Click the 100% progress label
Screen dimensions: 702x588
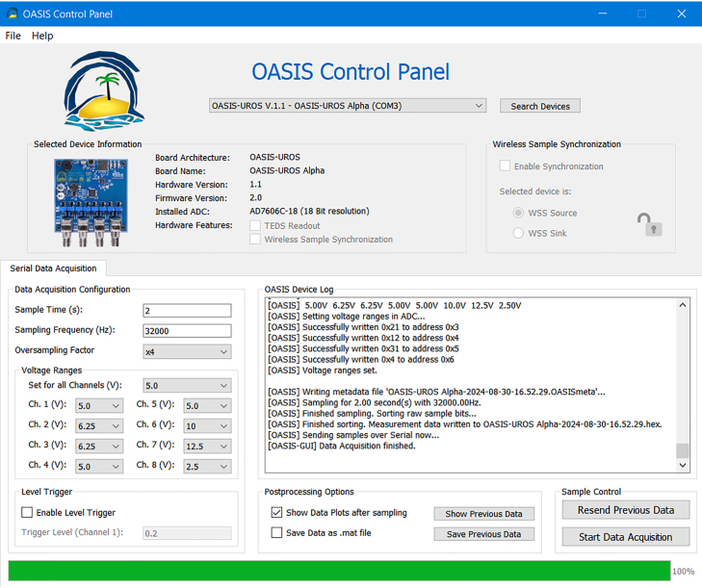(683, 572)
